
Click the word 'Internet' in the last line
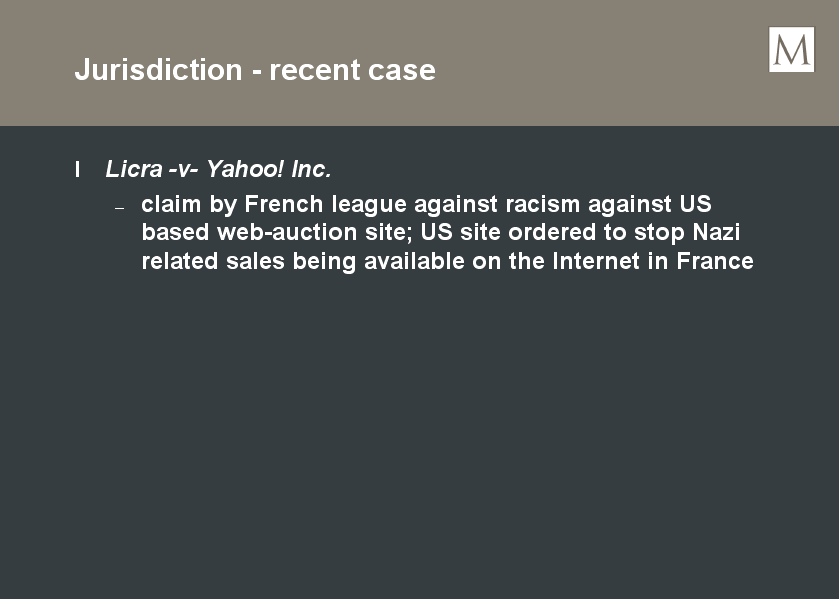[596, 261]
